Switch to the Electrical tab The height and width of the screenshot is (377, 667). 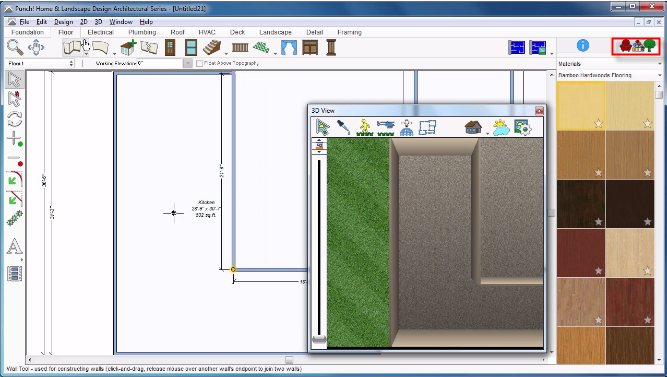(x=100, y=32)
